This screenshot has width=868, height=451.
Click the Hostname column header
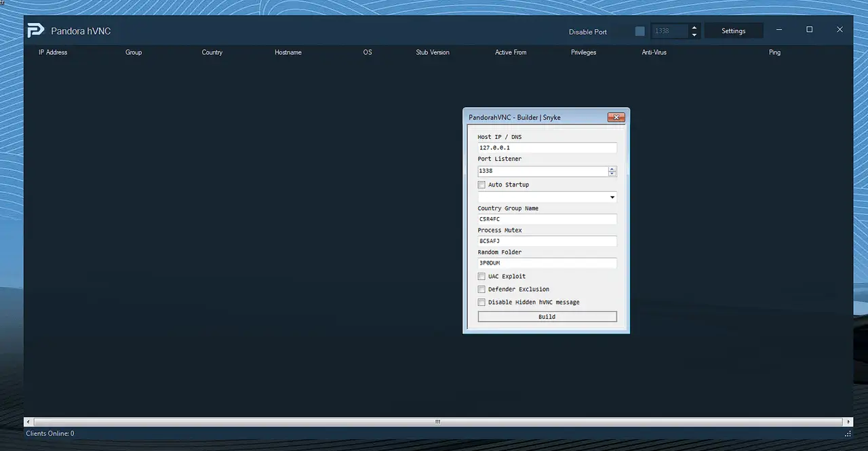(x=288, y=52)
